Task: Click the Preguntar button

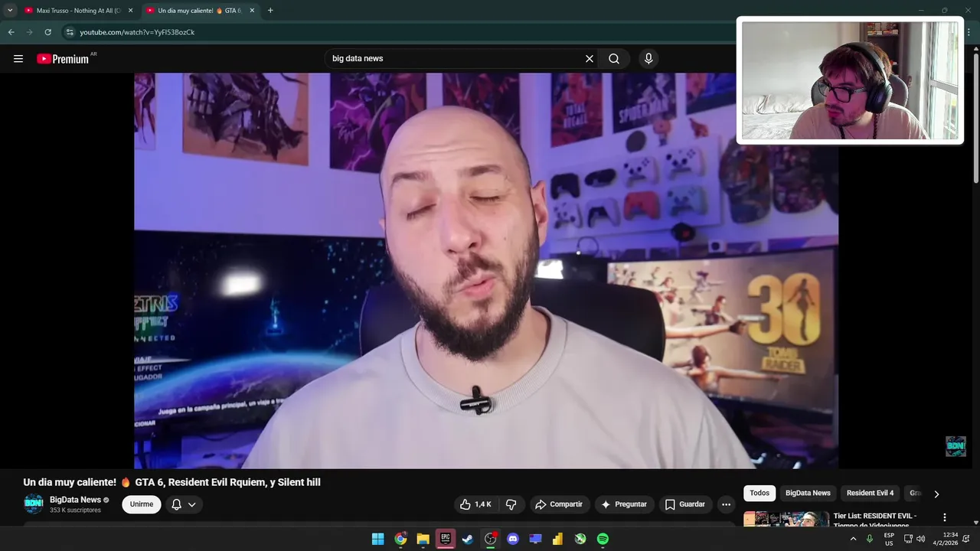Action: pos(625,504)
